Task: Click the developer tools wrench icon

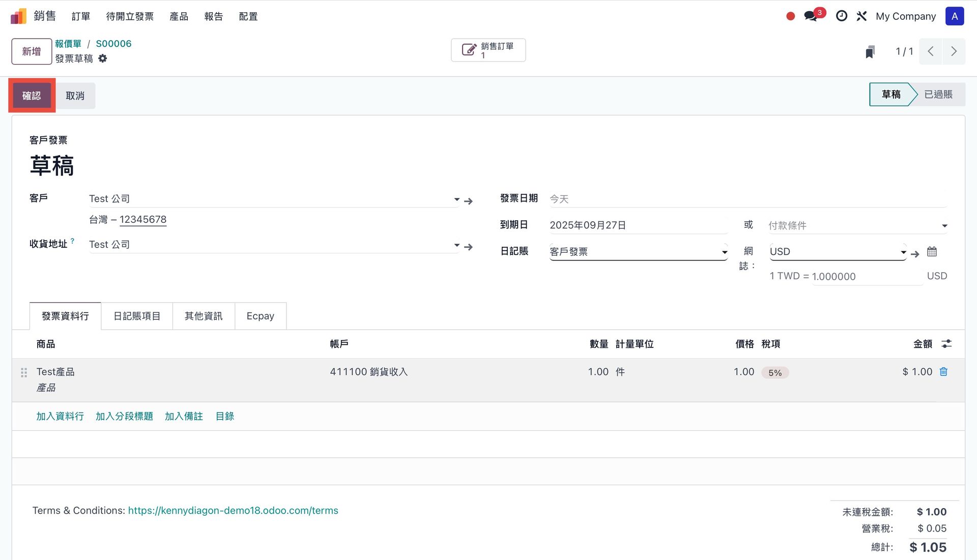Action: coord(861,16)
